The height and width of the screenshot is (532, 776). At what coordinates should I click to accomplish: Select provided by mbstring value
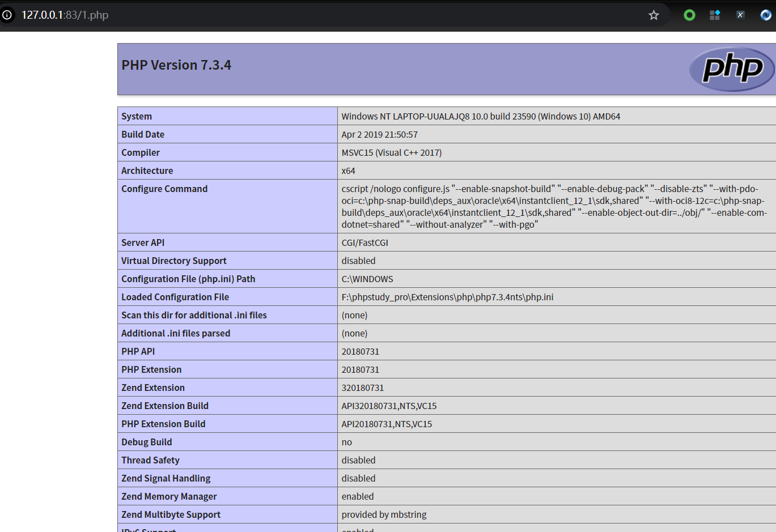point(384,514)
